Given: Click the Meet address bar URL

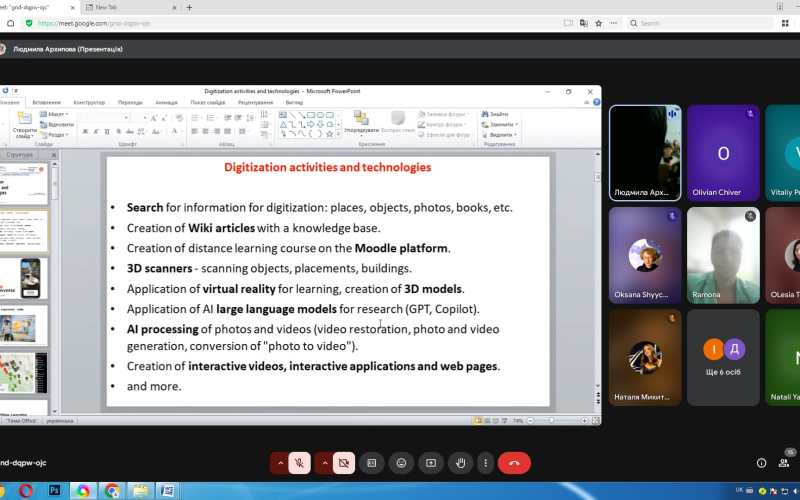Looking at the screenshot, I should 94,23.
